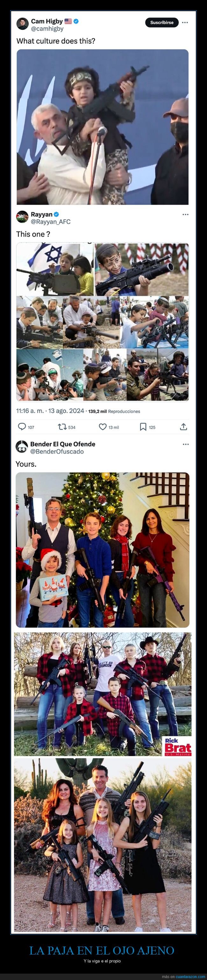Click the title LA PAJA EN EL OJO AJENO
Image resolution: width=207 pixels, height=980 pixels.
tap(102, 950)
